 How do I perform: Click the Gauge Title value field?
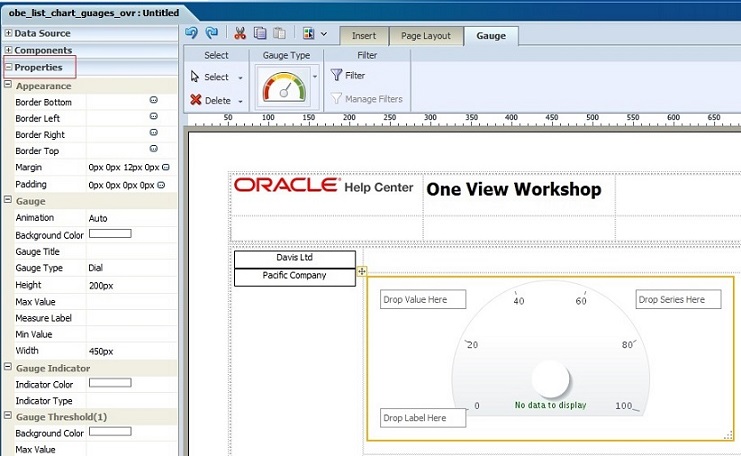coord(131,252)
